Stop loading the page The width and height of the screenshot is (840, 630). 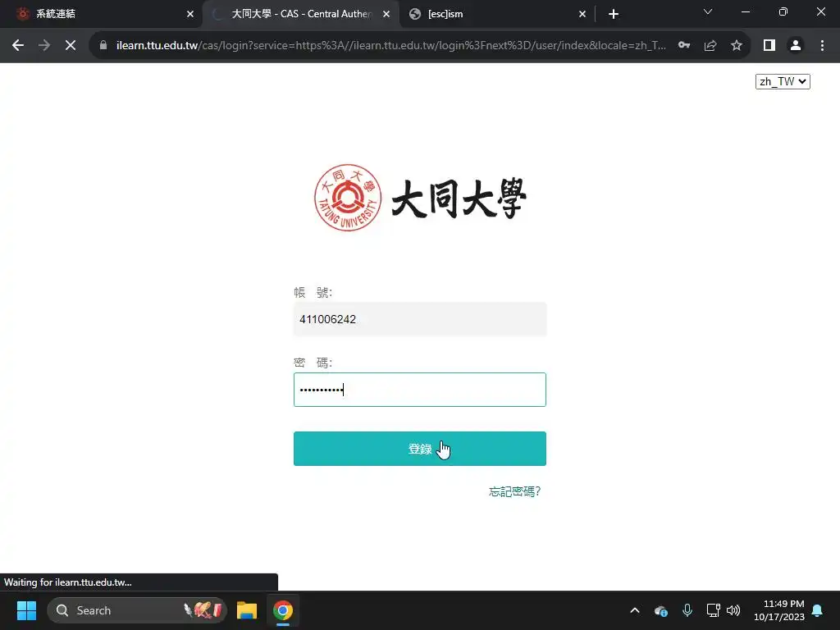tap(71, 46)
